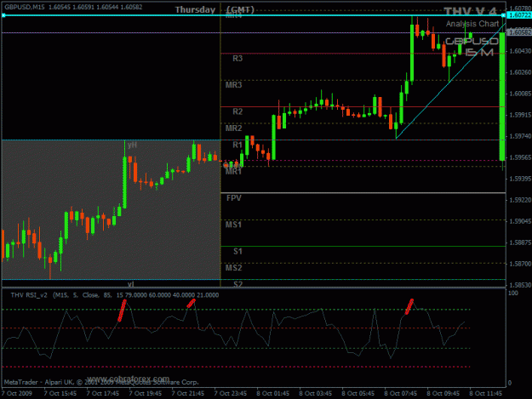Click the 8 Oct 11:45 time label

(485, 394)
